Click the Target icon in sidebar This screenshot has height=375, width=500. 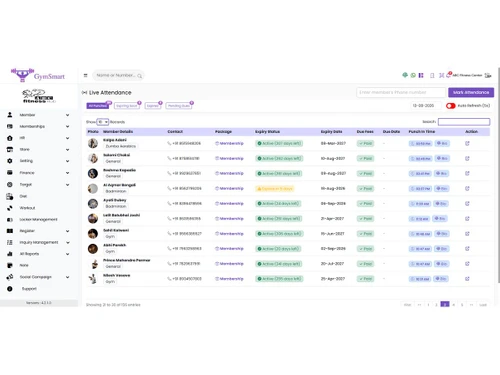point(10,184)
